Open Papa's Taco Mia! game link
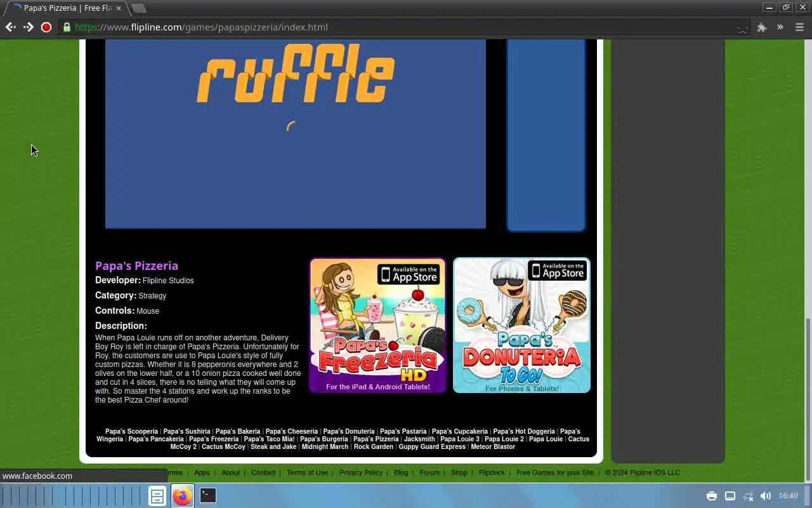Screen dimensions: 812x508 pos(269,439)
